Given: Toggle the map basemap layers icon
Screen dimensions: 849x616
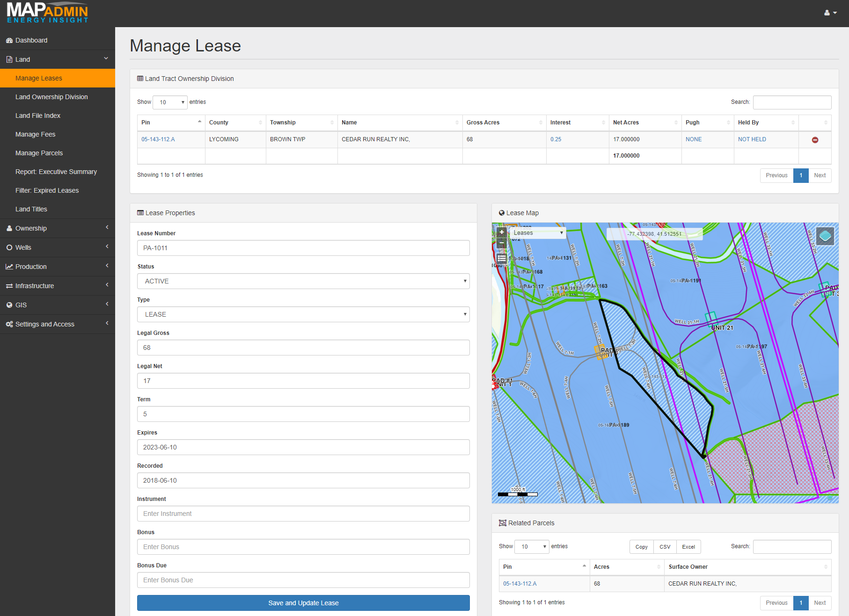Looking at the screenshot, I should click(825, 236).
